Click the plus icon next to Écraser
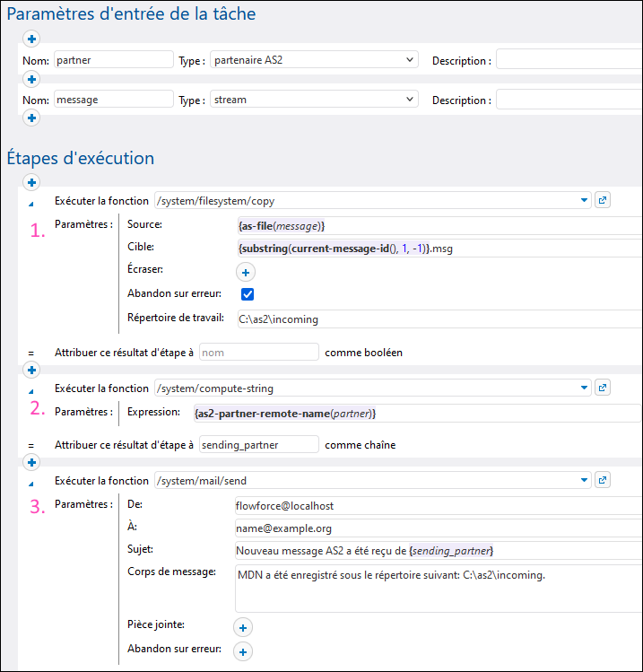The image size is (643, 672). 245,271
